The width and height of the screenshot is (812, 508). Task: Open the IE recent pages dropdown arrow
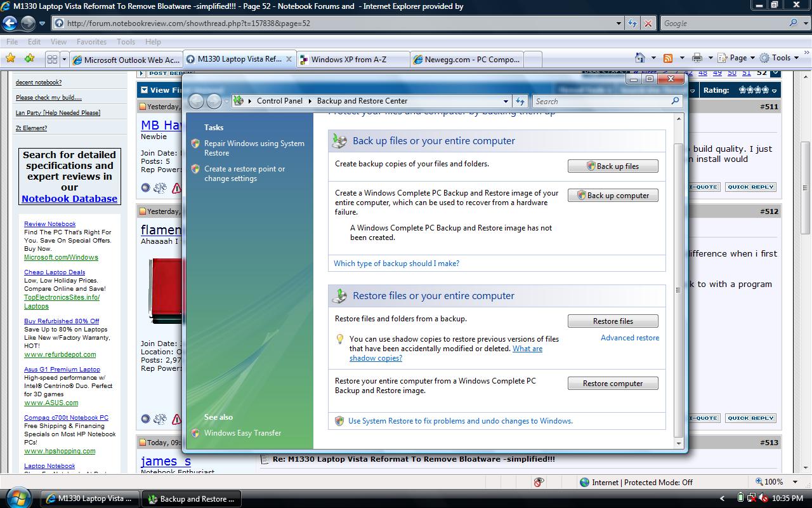point(42,23)
